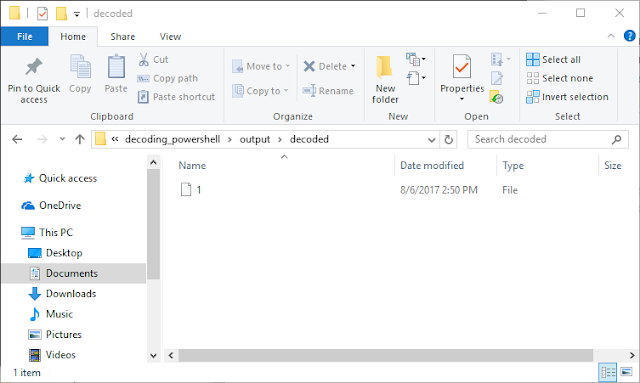Open the Copy to dropdown
Image resolution: width=640 pixels, height=383 pixels.
pos(260,91)
